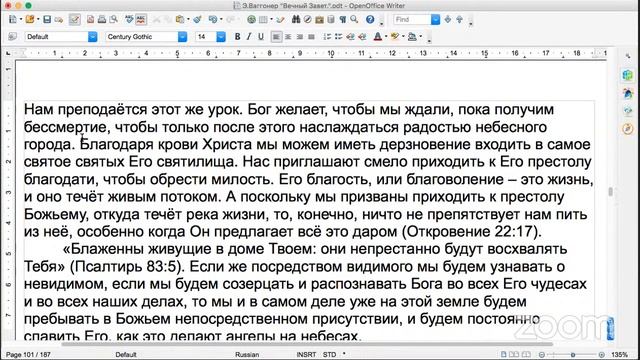Apply Highlighting color

pos(395,37)
